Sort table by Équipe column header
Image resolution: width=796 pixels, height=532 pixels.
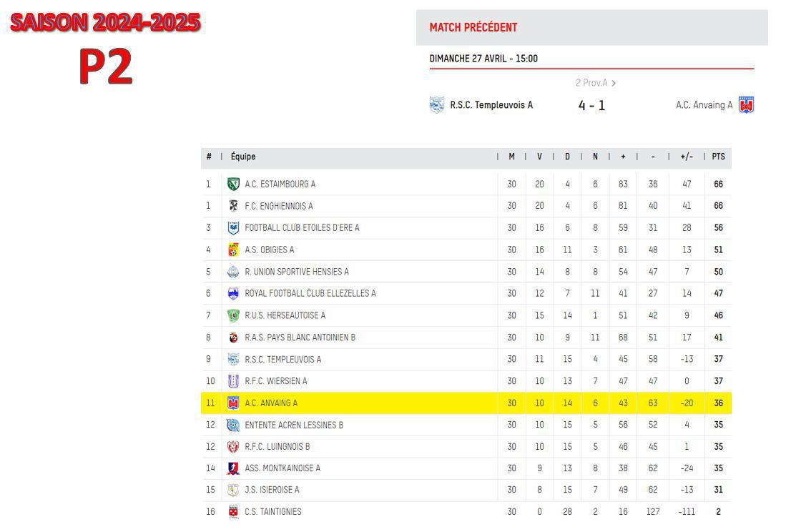point(243,157)
